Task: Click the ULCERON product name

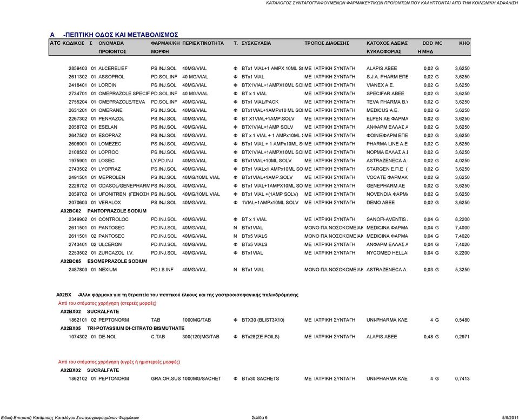Action: (x=110, y=244)
